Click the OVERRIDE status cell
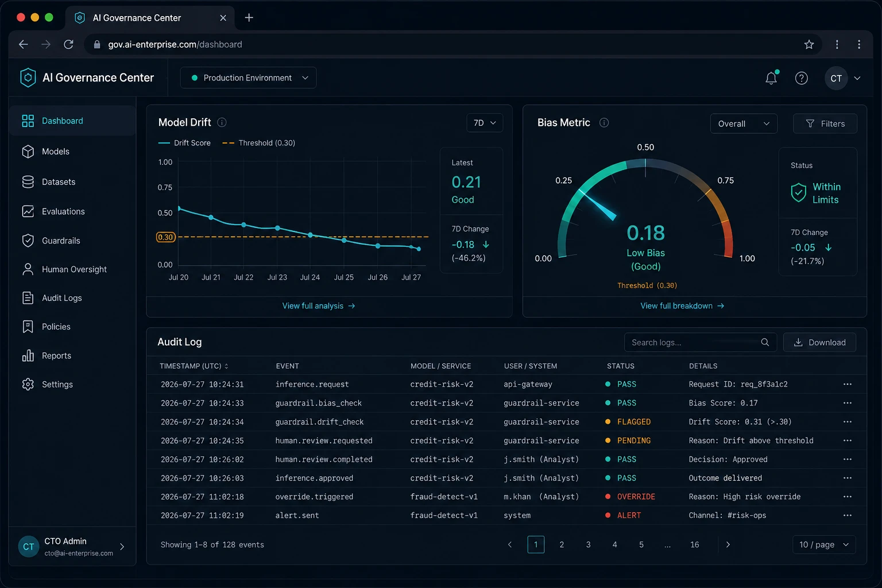The image size is (882, 588). (630, 497)
